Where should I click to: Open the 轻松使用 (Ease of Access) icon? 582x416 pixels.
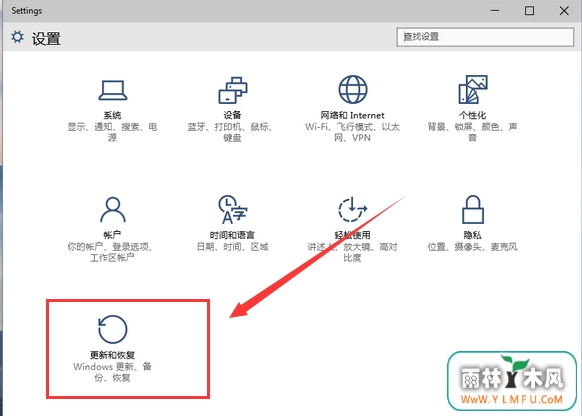pyautogui.click(x=353, y=210)
